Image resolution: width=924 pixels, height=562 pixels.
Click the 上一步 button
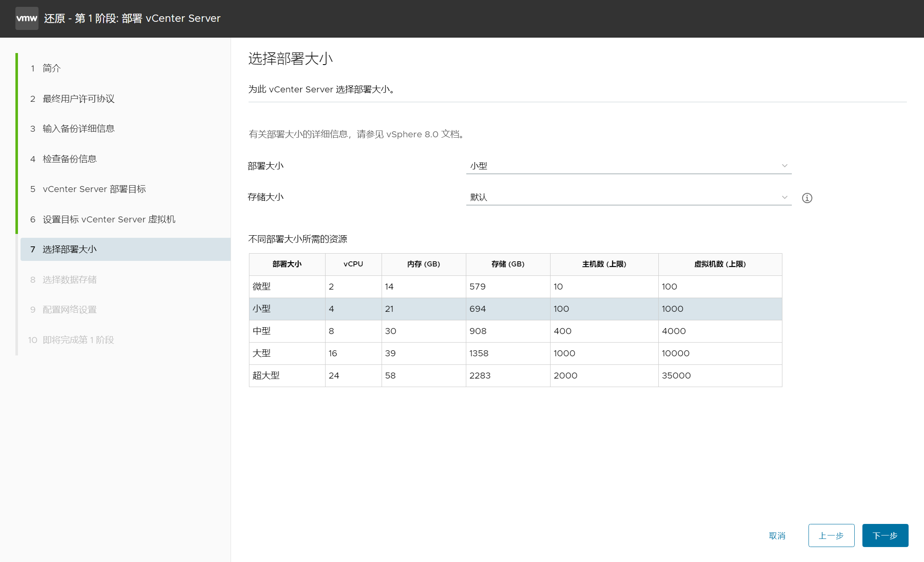[831, 535]
